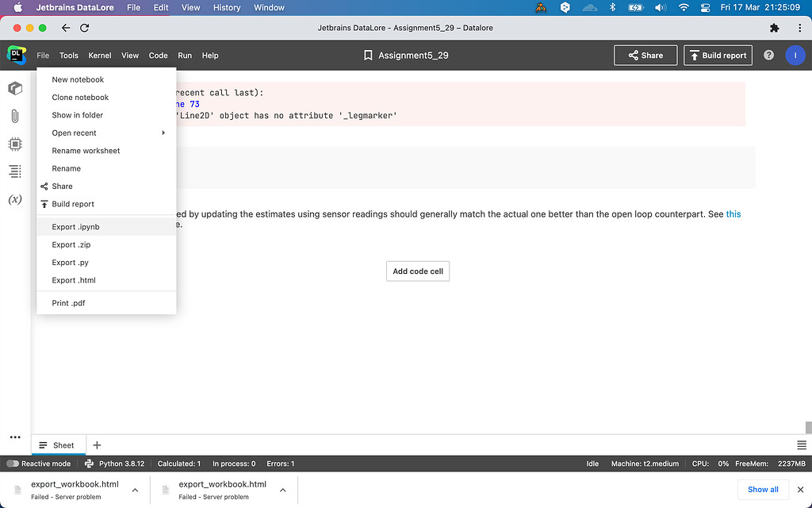Open the Kernel menu
The height and width of the screenshot is (508, 812).
pyautogui.click(x=99, y=55)
